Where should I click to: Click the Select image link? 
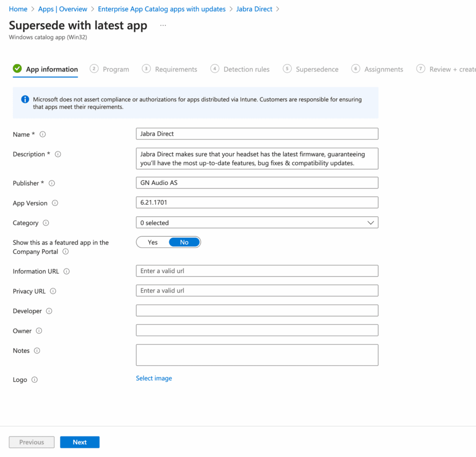point(154,379)
